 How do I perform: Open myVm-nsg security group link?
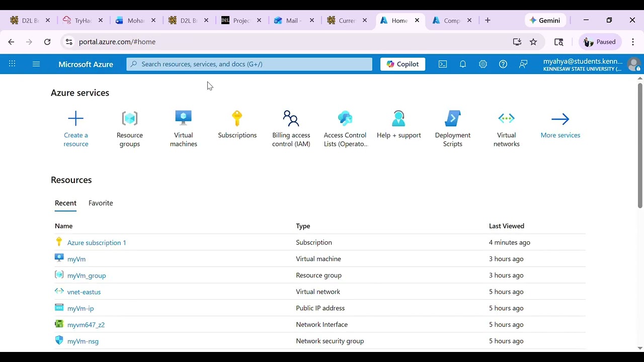pos(83,341)
